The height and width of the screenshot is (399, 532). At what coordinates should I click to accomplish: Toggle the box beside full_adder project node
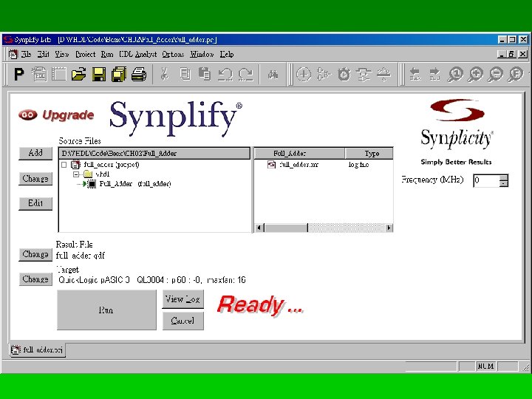point(64,165)
